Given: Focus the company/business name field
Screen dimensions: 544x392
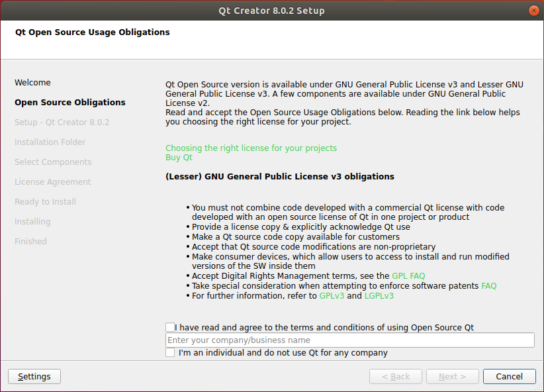Looking at the screenshot, I should pyautogui.click(x=349, y=340).
